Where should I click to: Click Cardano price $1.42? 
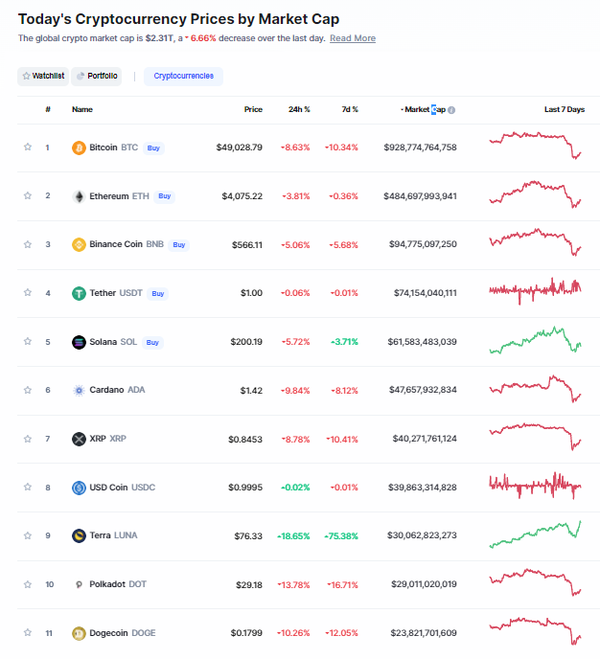point(251,390)
